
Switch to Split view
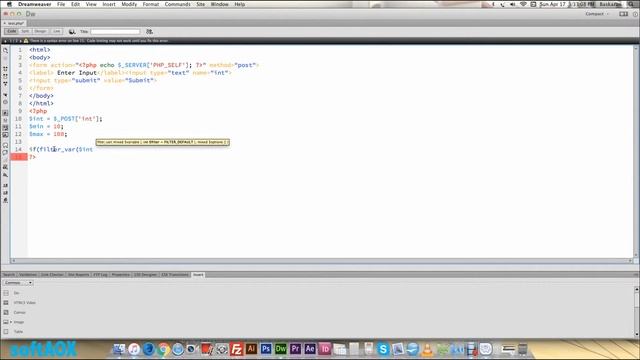(25, 31)
